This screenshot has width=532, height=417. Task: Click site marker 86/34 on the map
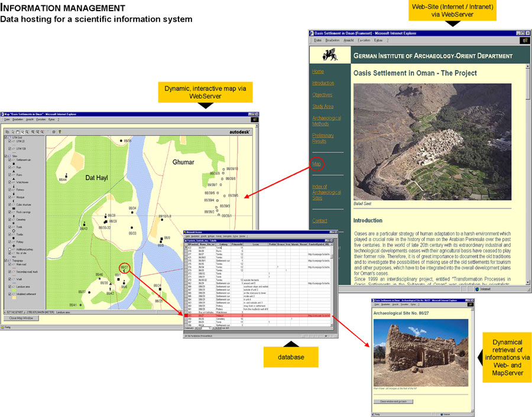tap(132, 213)
